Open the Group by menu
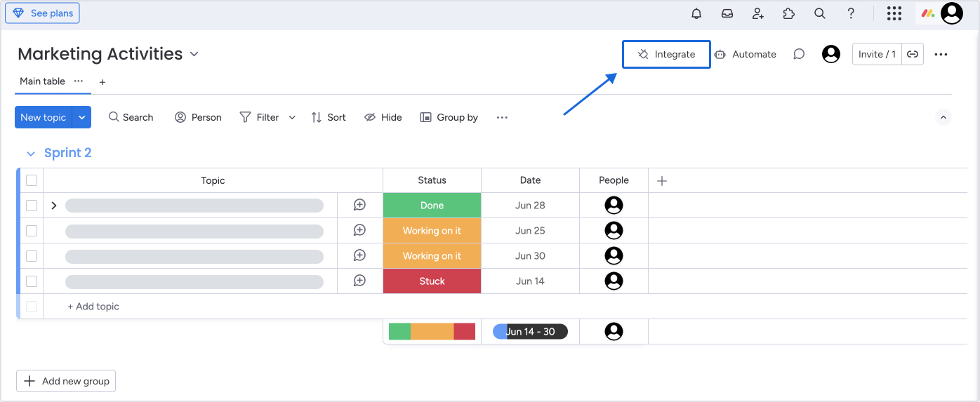Viewport: 980px width, 402px height. click(449, 117)
